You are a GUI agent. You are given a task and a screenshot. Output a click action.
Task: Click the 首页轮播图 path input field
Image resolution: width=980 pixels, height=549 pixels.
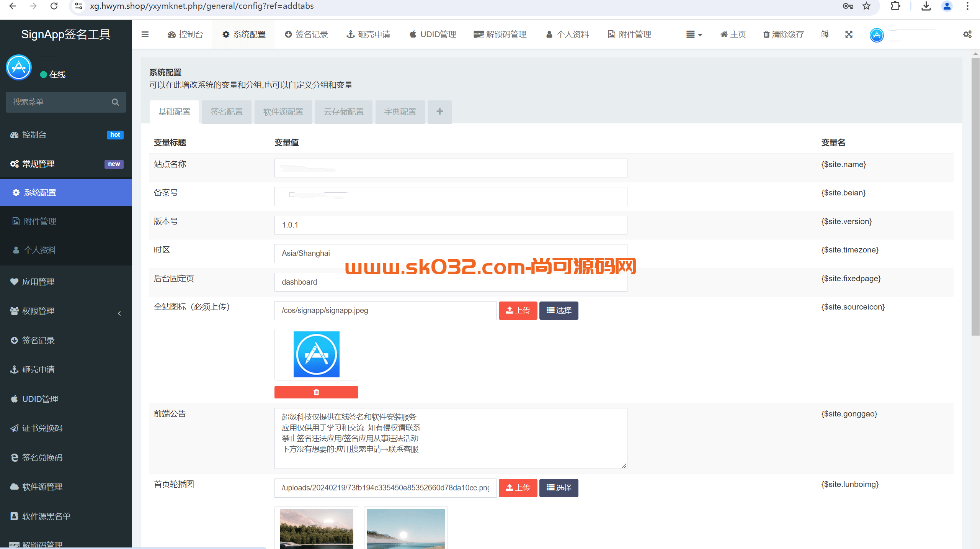(x=385, y=488)
